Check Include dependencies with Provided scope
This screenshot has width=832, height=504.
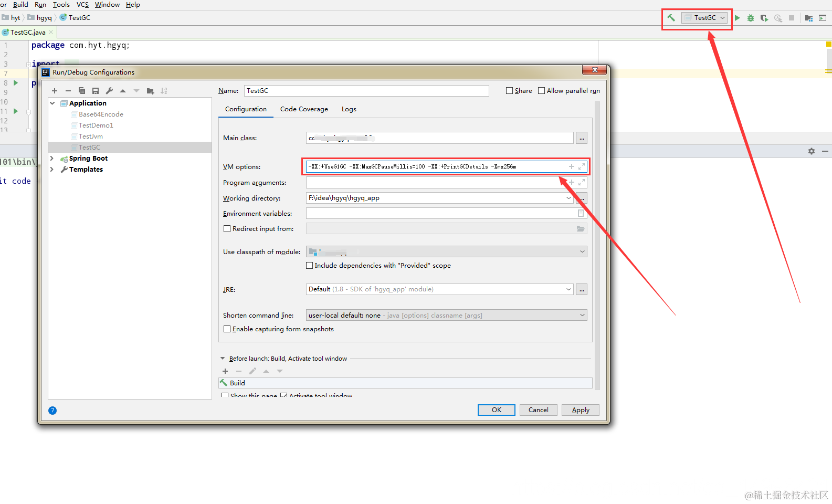(x=309, y=266)
